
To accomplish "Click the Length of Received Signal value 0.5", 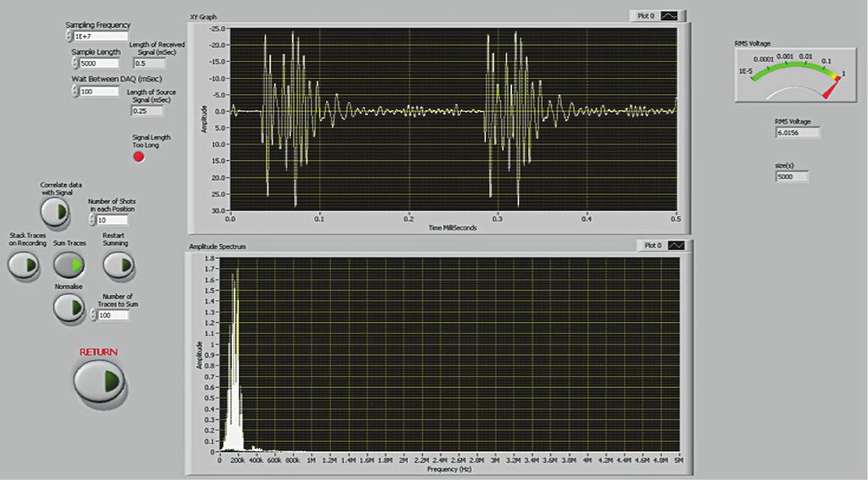I will pos(149,63).
